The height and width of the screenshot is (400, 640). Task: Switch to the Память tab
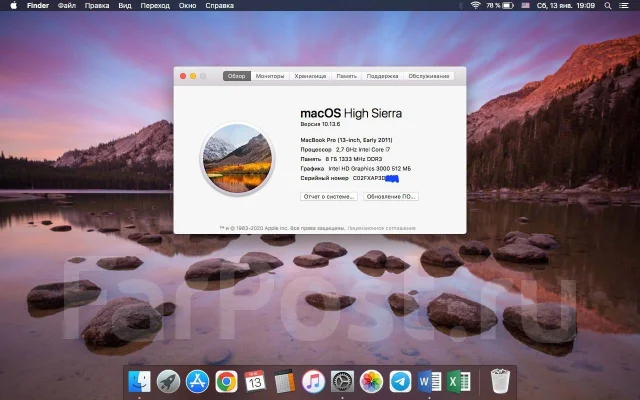point(347,76)
